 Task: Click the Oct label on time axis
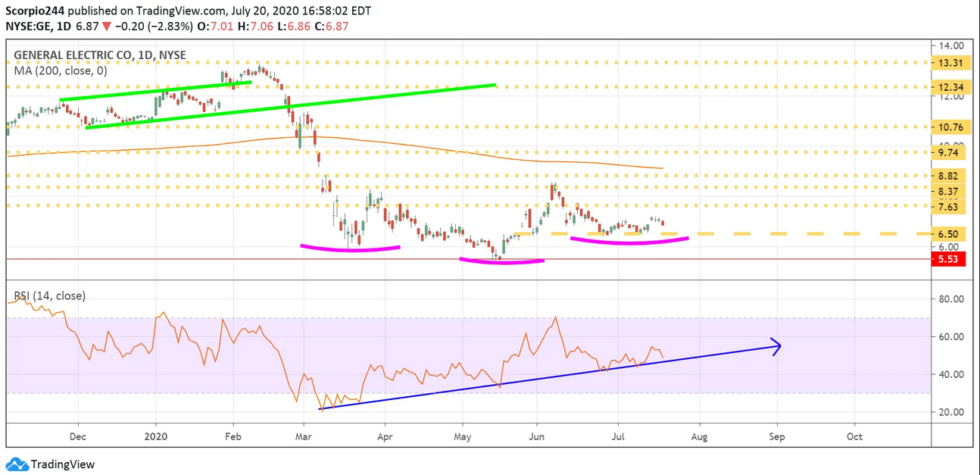pos(854,436)
